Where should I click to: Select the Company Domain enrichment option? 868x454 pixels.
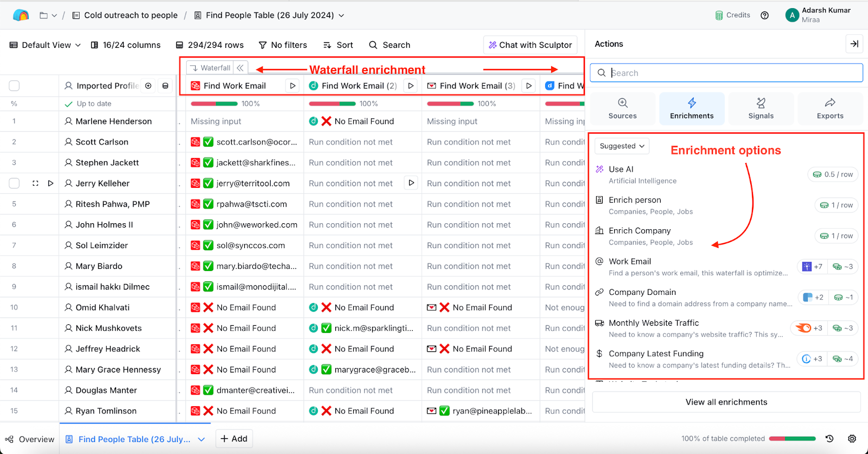coord(726,298)
